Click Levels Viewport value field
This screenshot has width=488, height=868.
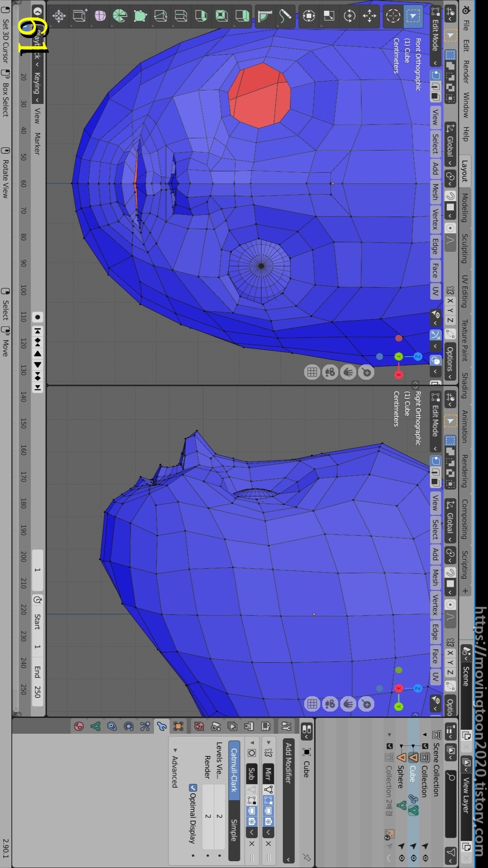pos(220,816)
